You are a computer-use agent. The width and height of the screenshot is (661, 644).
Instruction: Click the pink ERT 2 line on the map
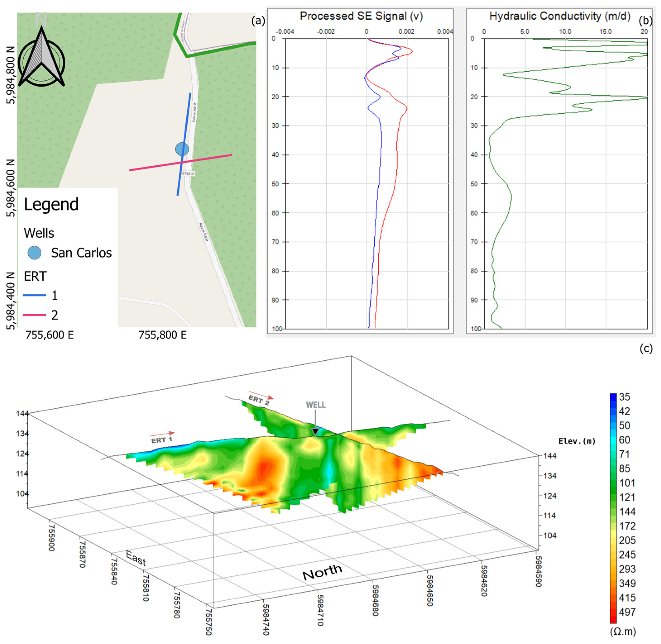click(180, 163)
